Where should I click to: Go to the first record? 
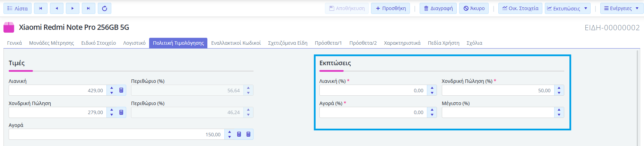pos(41,8)
